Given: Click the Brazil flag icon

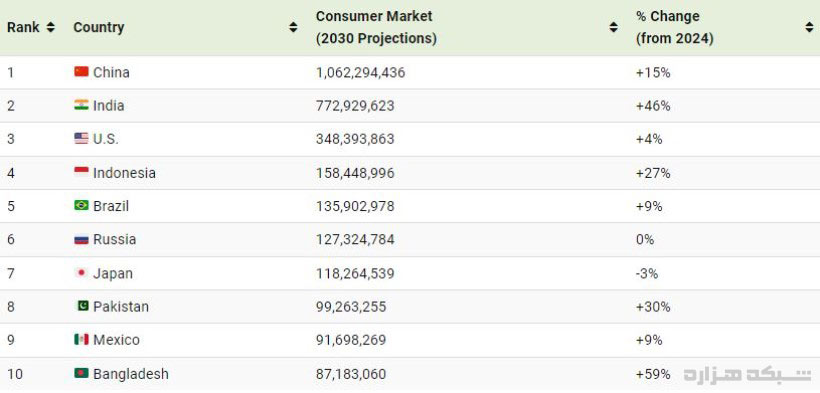Looking at the screenshot, I should 81,206.
